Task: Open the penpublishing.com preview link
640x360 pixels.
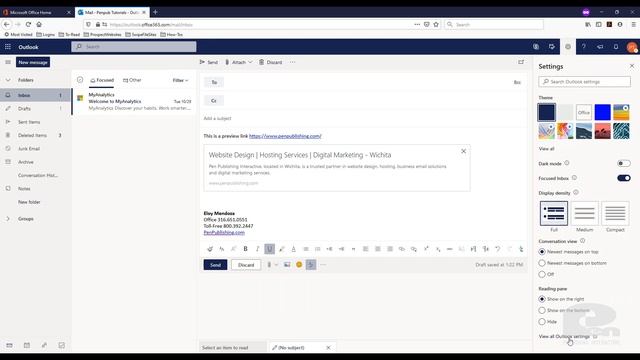Action: point(285,136)
